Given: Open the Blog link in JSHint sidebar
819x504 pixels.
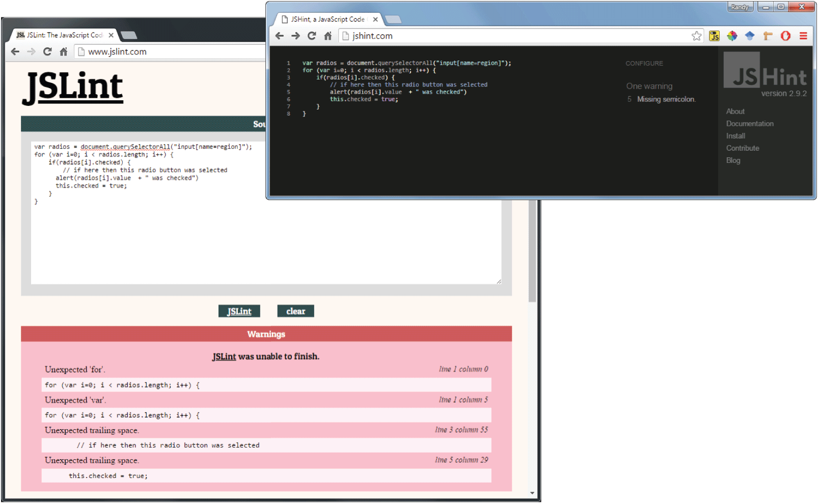Looking at the screenshot, I should (733, 160).
